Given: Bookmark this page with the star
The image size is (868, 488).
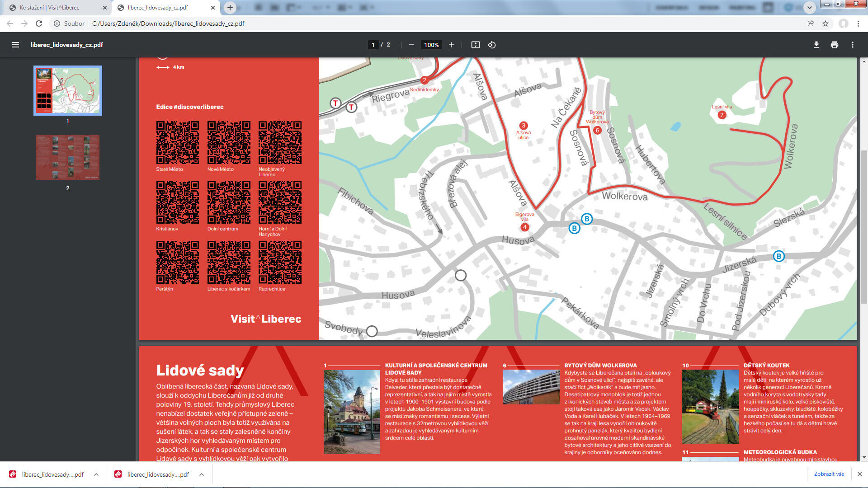Looking at the screenshot, I should click(826, 23).
